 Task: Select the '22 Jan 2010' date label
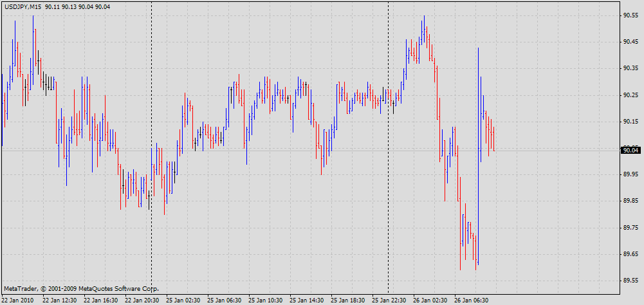18,300
